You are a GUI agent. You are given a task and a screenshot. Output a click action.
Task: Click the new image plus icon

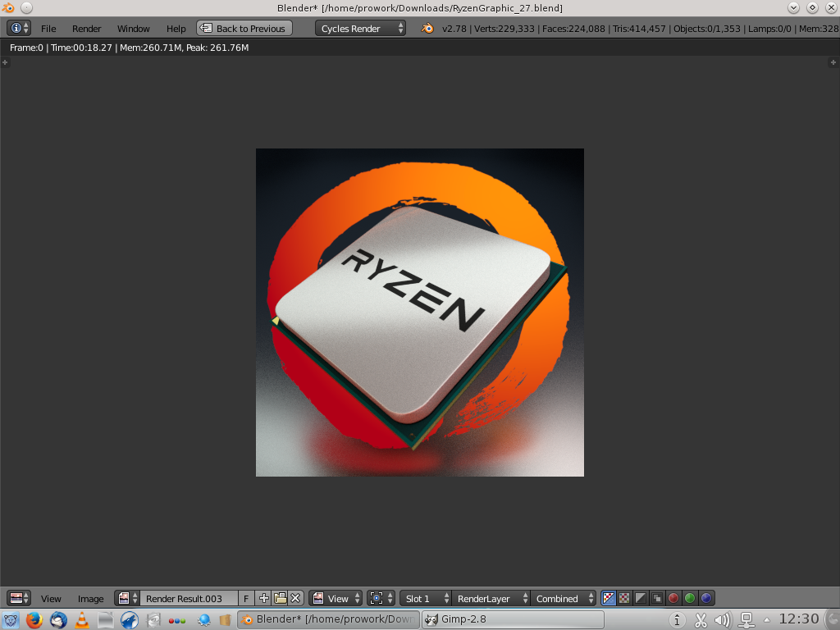tap(263, 598)
